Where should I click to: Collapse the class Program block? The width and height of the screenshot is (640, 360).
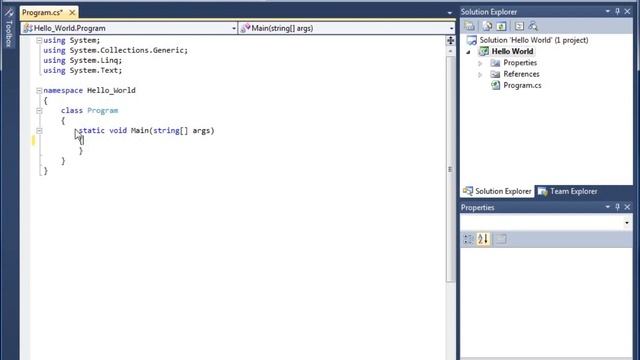tap(39, 111)
